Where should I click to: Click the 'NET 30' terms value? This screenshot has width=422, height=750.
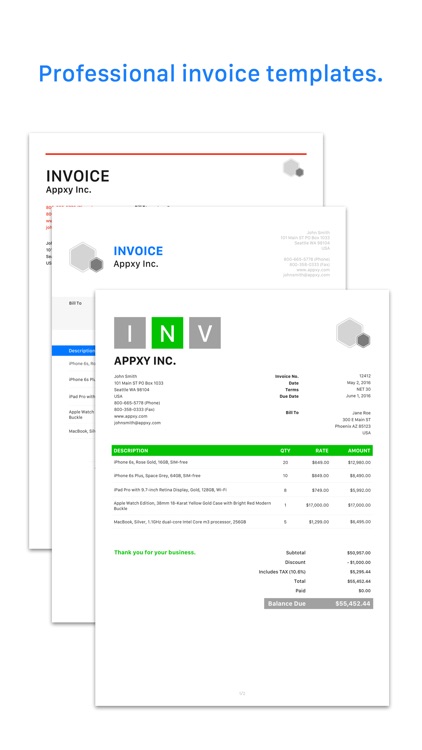pos(364,389)
